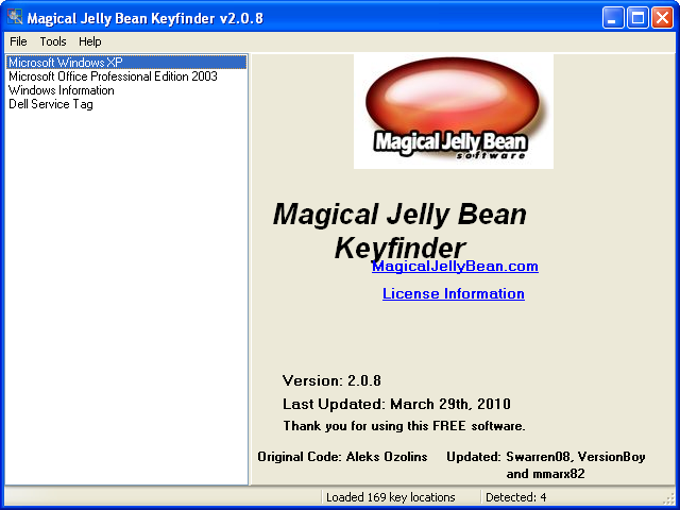
Task: Click 'Original Code: Aleks Ozolins' credit text
Action: click(342, 457)
